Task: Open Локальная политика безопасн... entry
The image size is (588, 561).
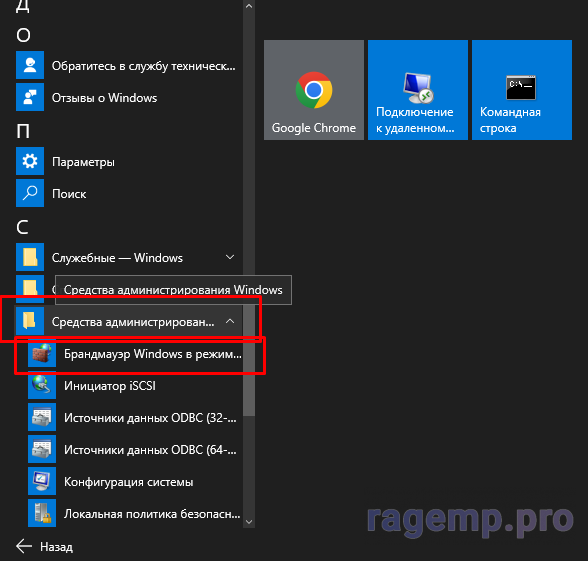Action: click(152, 514)
